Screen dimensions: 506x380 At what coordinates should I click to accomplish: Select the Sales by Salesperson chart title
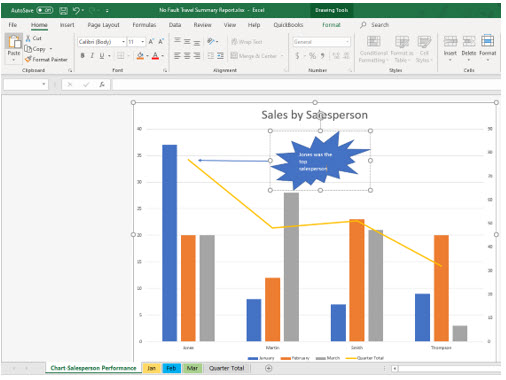click(x=314, y=115)
